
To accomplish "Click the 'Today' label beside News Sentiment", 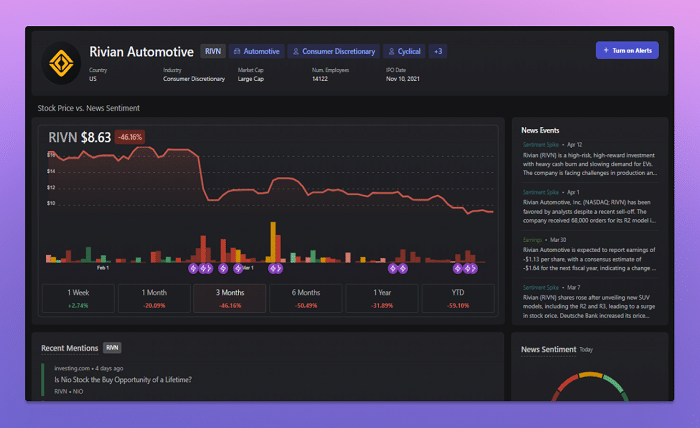I will point(586,349).
